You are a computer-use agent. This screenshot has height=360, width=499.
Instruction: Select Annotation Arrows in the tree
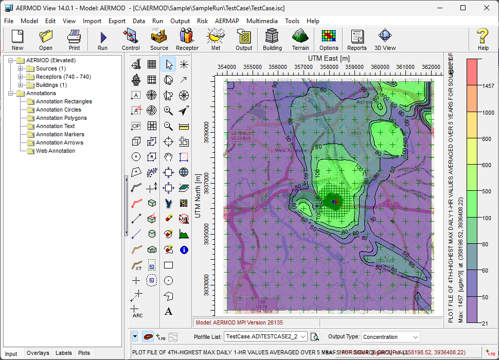pos(59,143)
